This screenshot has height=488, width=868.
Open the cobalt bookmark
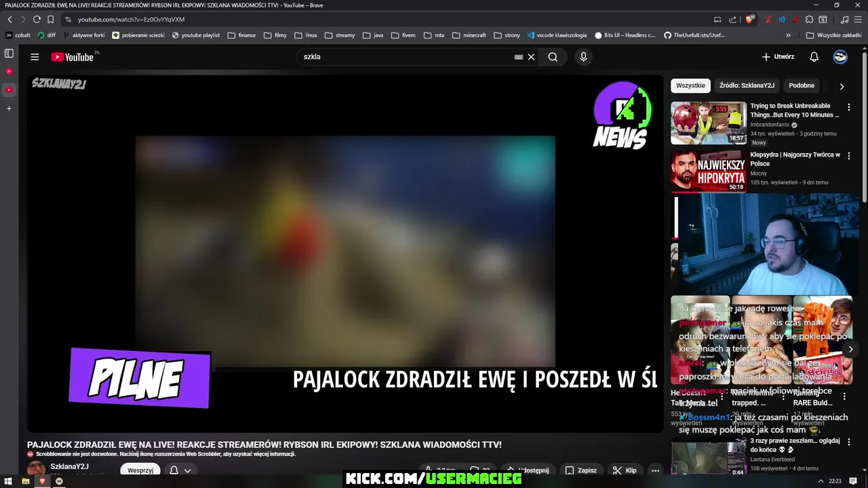point(18,35)
